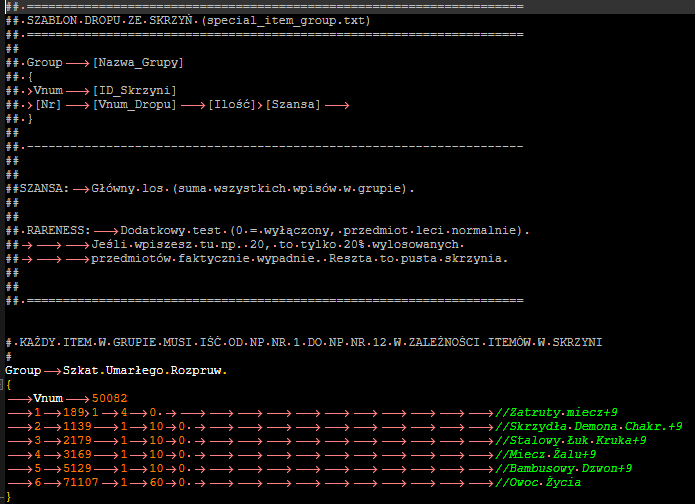This screenshot has height=504, width=695.
Task: Click chance value 10 in Miecz Żalu row
Action: tap(156, 454)
